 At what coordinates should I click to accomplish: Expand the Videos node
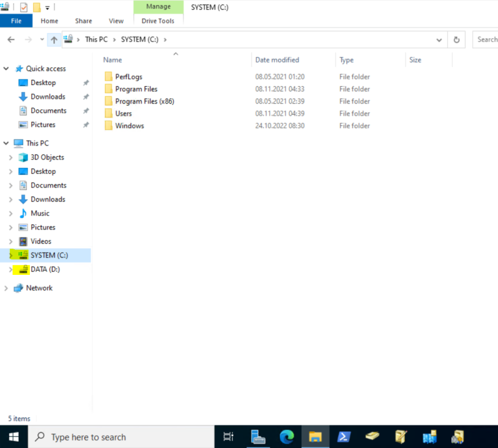click(x=11, y=241)
